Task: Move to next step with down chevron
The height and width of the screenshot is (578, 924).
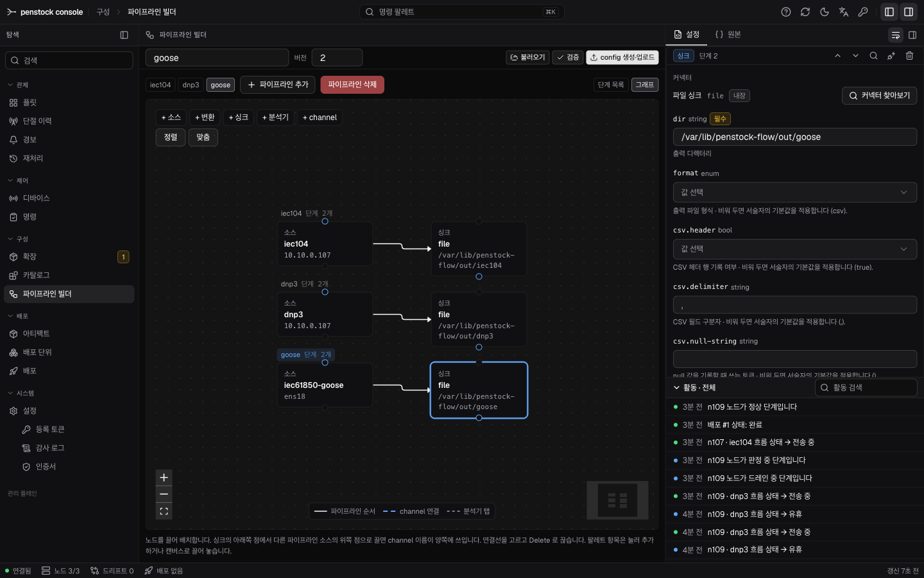Action: tap(855, 56)
